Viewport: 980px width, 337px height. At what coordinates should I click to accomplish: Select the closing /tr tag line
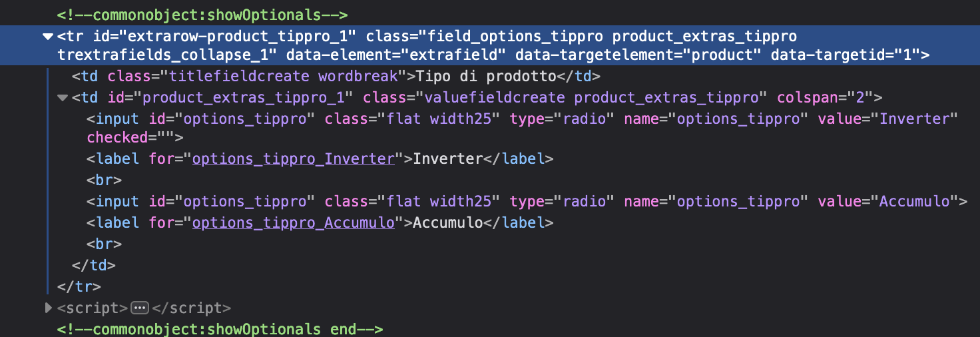point(79,286)
